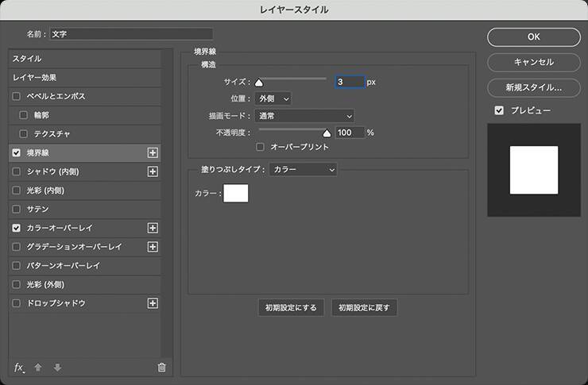Add another ドロップシャドウ with plus icon

tap(153, 303)
